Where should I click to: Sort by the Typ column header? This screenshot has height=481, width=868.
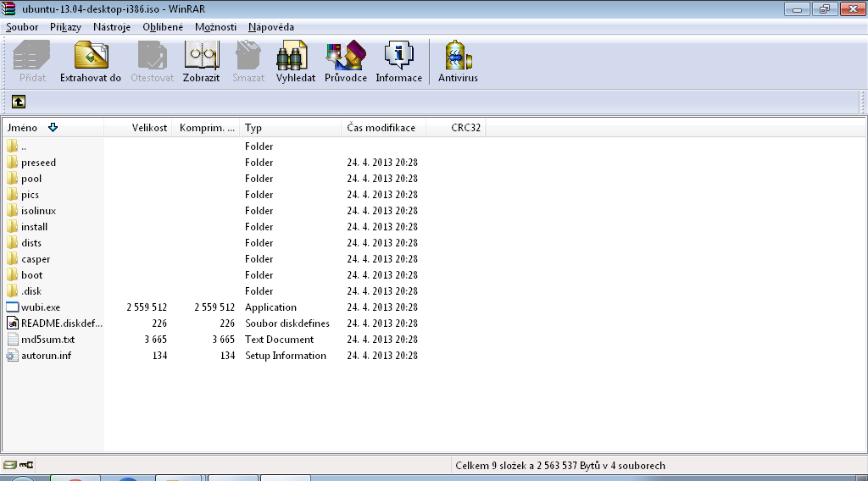pyautogui.click(x=291, y=128)
